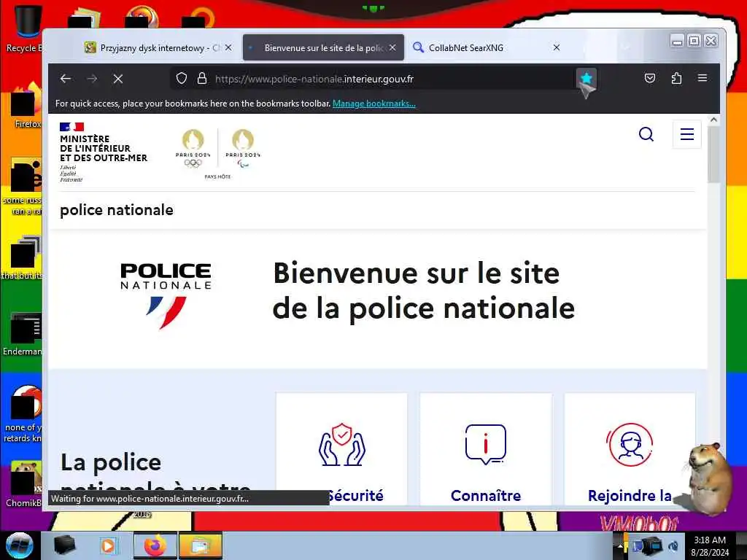747x560 pixels.
Task: Click the website search magnifier icon
Action: pyautogui.click(x=646, y=134)
